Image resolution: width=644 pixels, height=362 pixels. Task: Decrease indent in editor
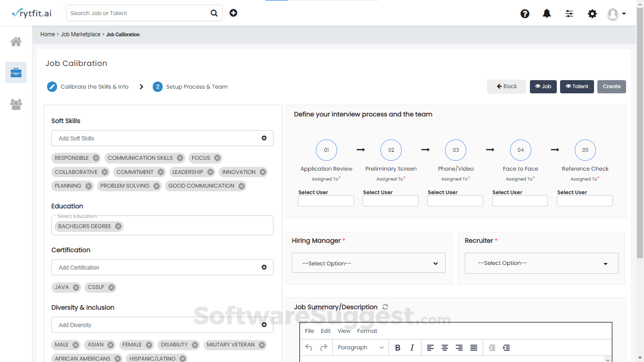pos(492,347)
